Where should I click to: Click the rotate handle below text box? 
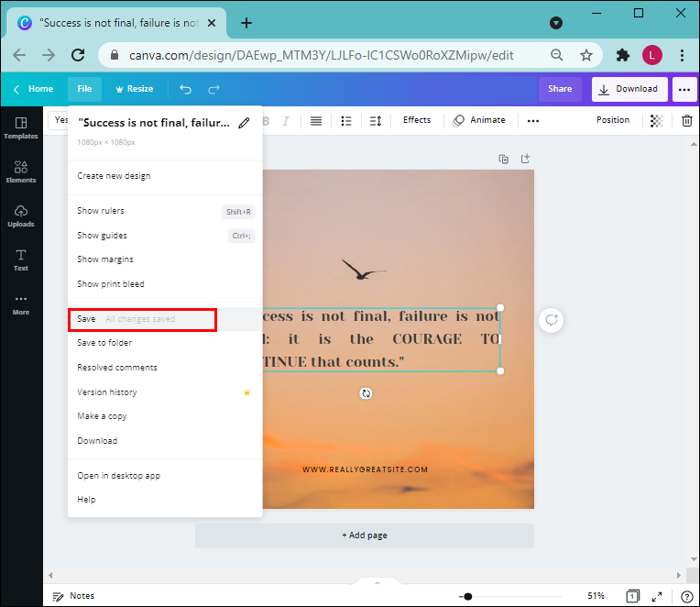pos(366,393)
